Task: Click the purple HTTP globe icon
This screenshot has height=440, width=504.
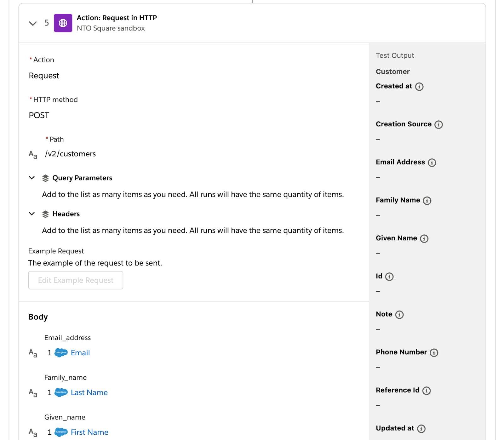Action: coord(63,23)
